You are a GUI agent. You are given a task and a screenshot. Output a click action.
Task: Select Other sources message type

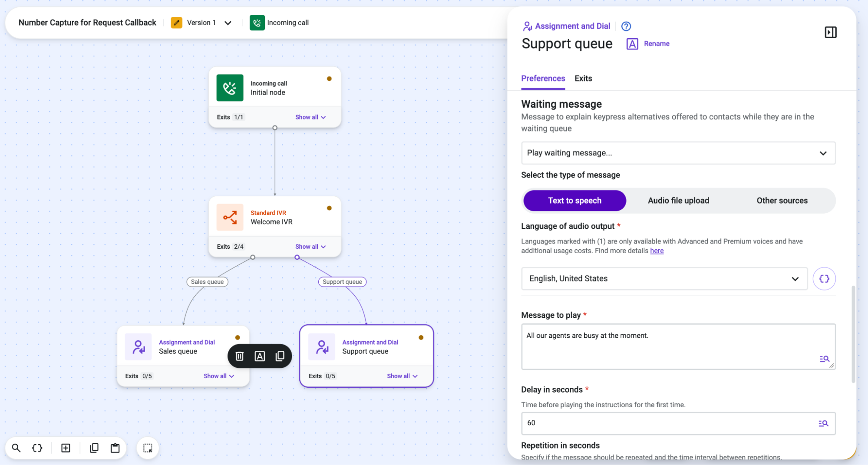(782, 201)
